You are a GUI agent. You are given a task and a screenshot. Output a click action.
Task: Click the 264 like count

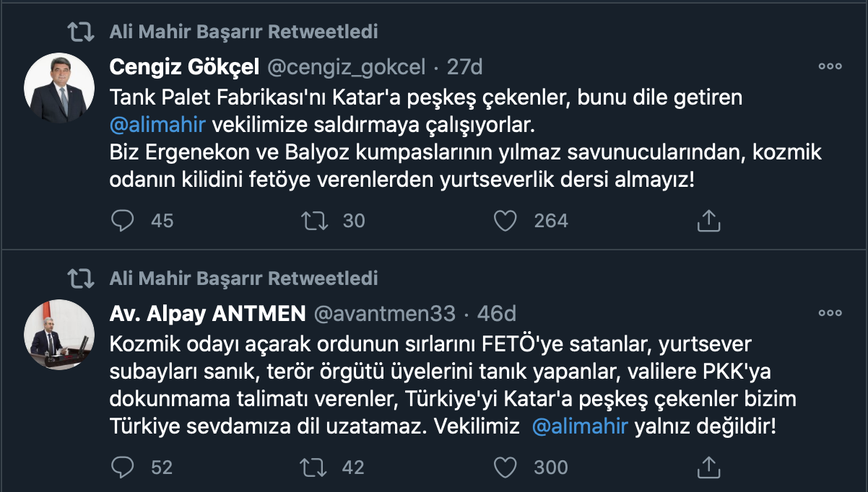551,221
